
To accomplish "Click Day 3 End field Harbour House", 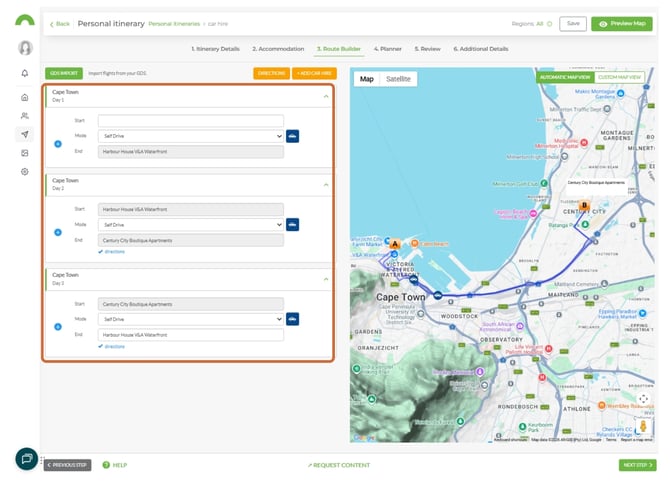I will coord(191,335).
